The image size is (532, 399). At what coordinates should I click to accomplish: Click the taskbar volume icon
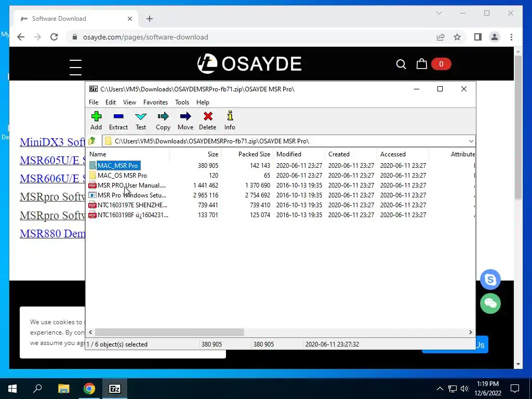tap(464, 389)
